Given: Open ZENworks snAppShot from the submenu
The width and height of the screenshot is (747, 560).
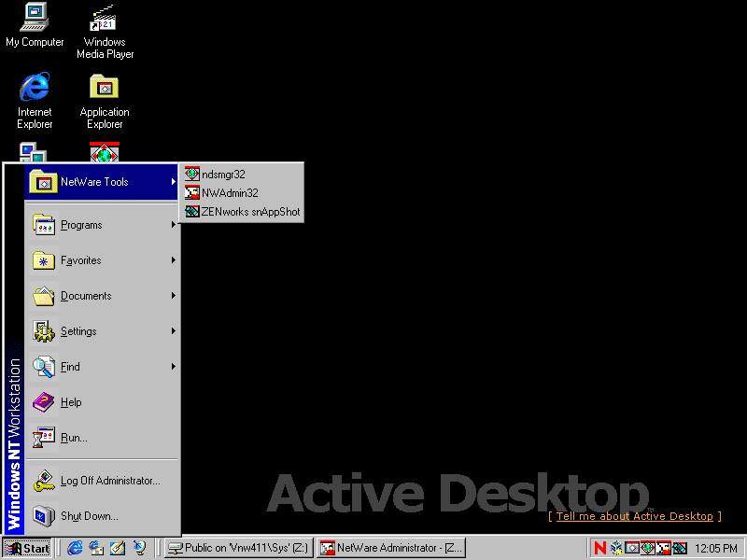Looking at the screenshot, I should click(x=242, y=212).
